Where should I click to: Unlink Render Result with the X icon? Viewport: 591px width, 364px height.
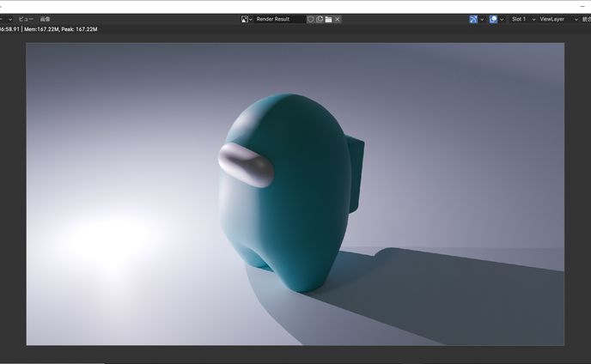pyautogui.click(x=338, y=19)
